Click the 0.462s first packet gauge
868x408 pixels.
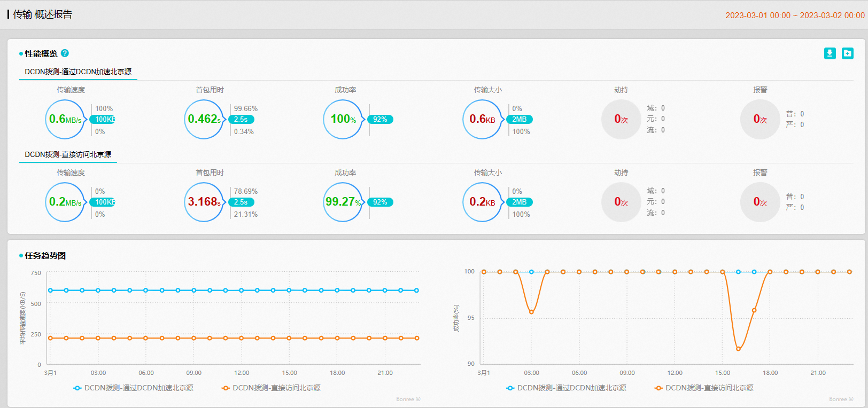204,119
